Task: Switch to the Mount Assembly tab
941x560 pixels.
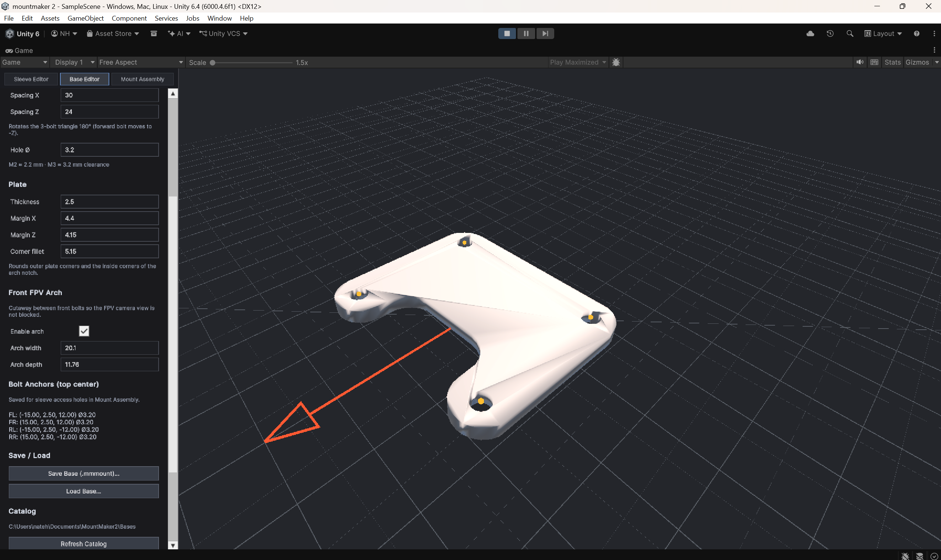Action: point(142,79)
